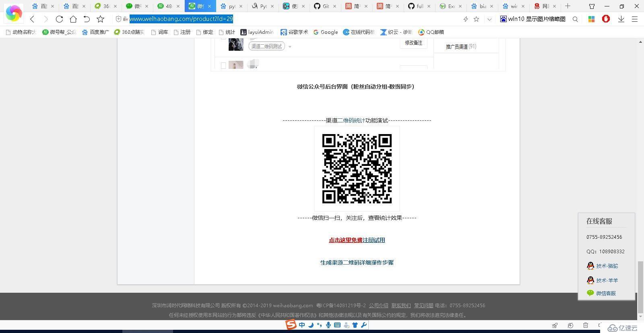Click the star icon inside address bar
The image size is (644, 333).
(x=477, y=19)
